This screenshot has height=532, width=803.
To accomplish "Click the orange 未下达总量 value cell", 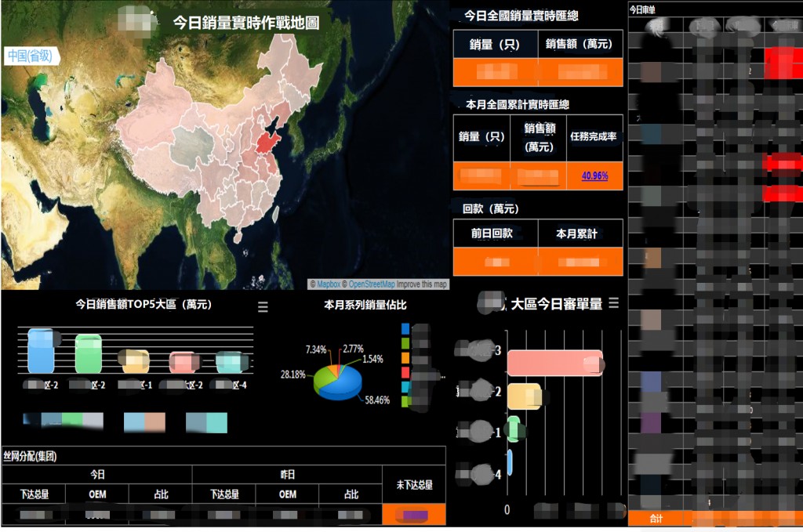I will 414,515.
